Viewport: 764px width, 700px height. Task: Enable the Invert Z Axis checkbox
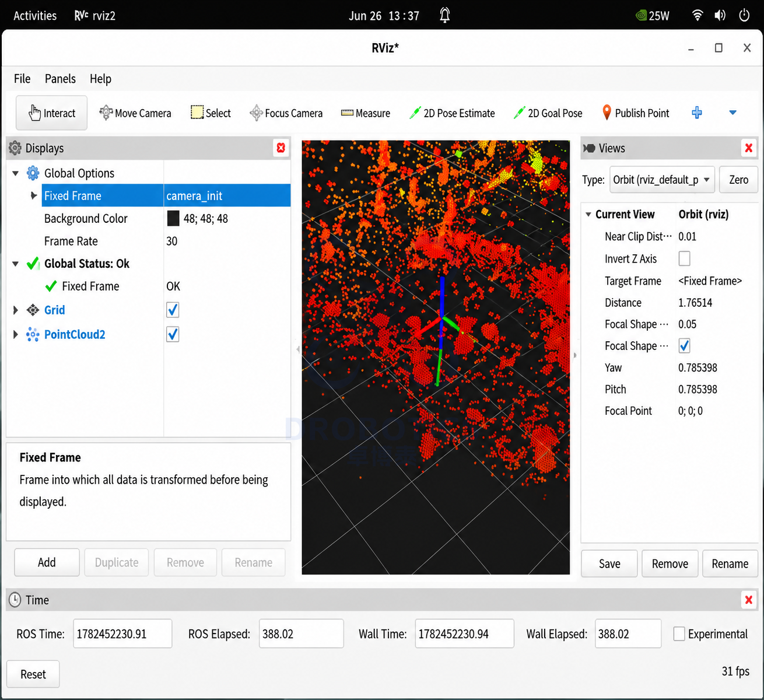pyautogui.click(x=685, y=258)
